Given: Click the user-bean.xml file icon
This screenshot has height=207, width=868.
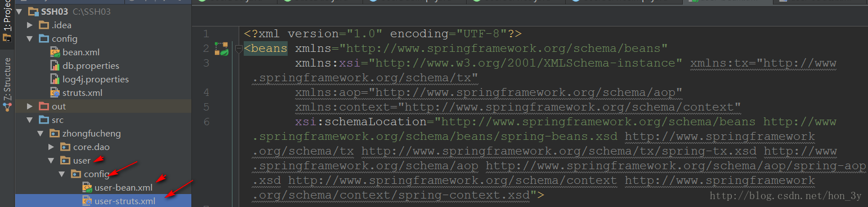Looking at the screenshot, I should (x=87, y=188).
